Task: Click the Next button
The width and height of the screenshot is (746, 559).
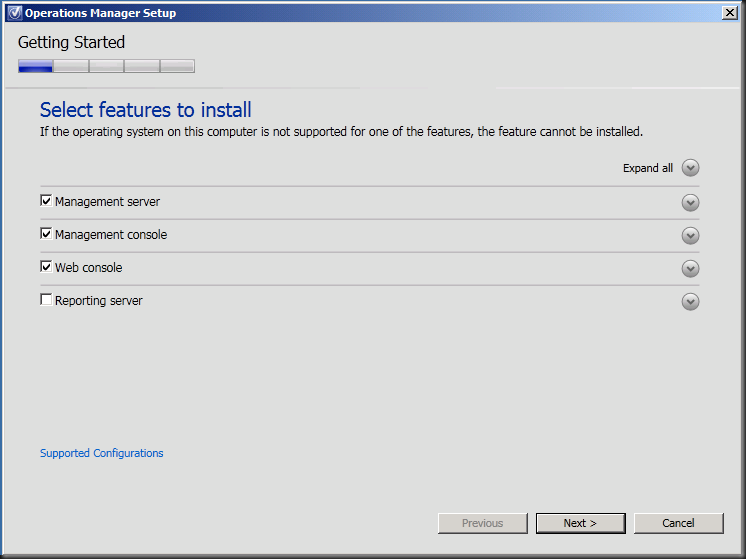Action: (x=580, y=523)
